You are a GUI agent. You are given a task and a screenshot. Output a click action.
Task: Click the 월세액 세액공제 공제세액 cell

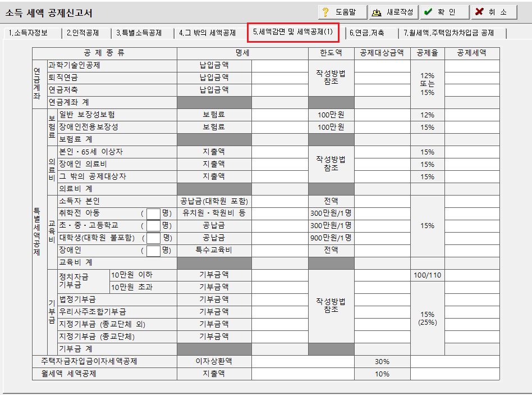pos(455,374)
